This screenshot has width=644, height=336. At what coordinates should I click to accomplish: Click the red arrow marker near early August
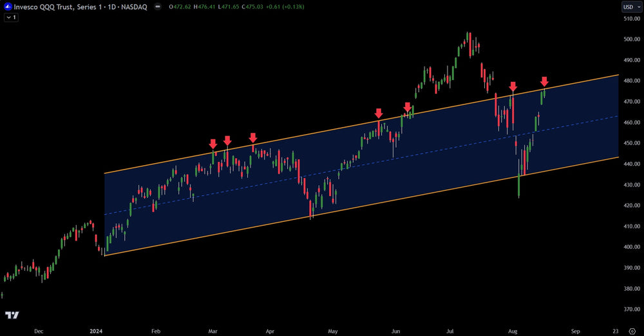(513, 86)
